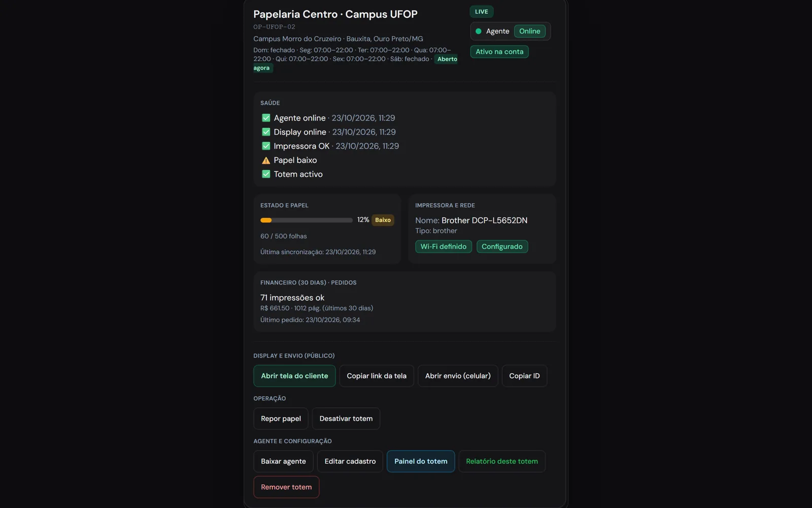
Task: Click the green check beside Impressora OK
Action: tap(266, 146)
